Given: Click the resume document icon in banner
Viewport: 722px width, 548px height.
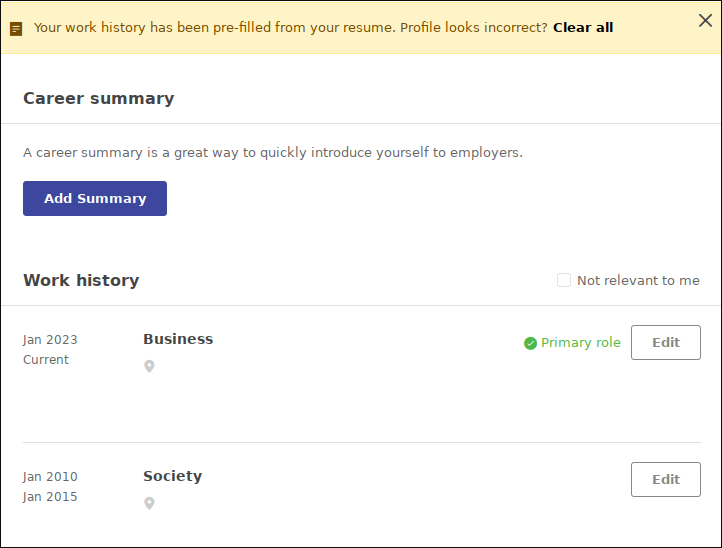Looking at the screenshot, I should point(16,29).
